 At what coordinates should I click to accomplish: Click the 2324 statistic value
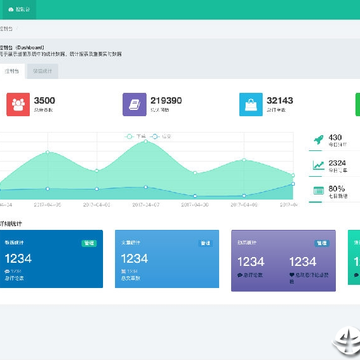click(x=337, y=163)
